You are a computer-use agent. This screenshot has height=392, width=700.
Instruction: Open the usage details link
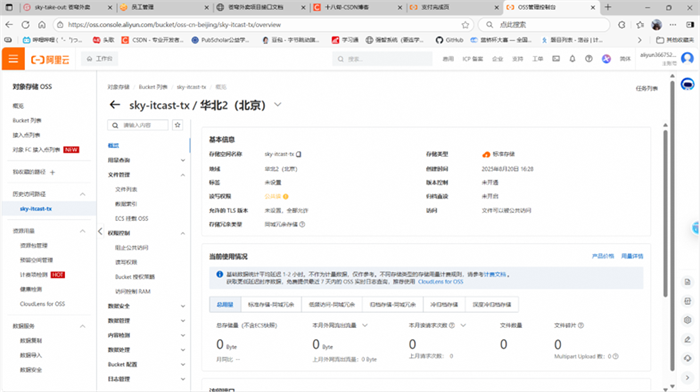(x=632, y=256)
